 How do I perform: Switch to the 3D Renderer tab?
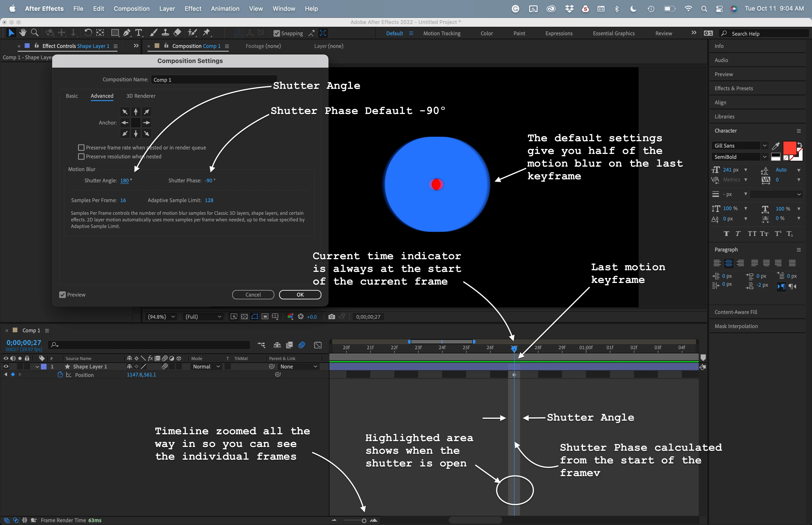(x=141, y=96)
